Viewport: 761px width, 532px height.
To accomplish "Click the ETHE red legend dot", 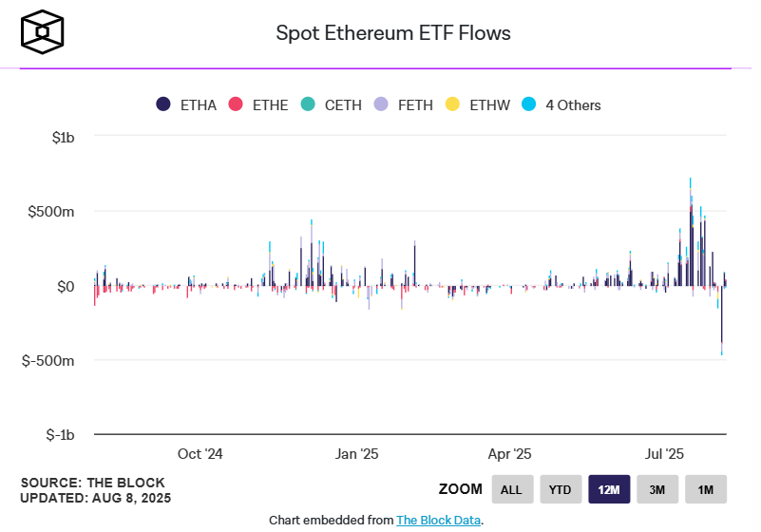I will pos(237,104).
